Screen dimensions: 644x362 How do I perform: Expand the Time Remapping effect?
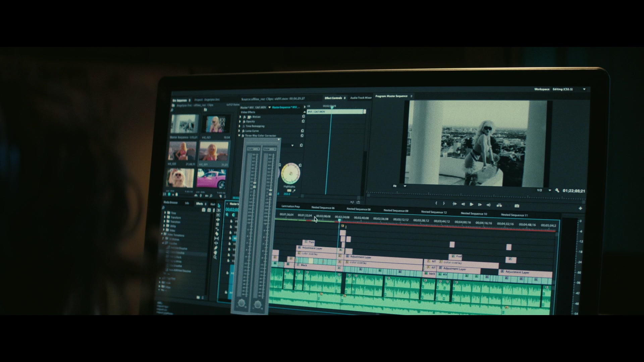tap(240, 126)
